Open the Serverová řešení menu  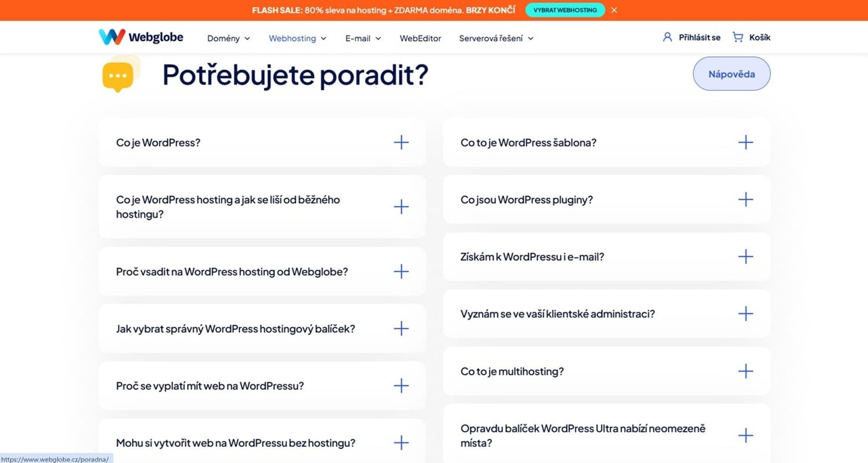496,38
